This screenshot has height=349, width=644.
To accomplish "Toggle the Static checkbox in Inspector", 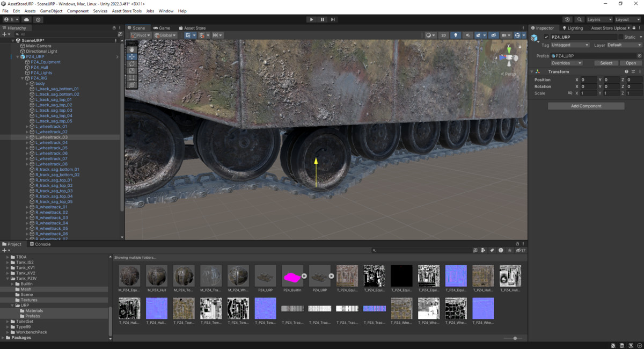I will click(x=620, y=37).
